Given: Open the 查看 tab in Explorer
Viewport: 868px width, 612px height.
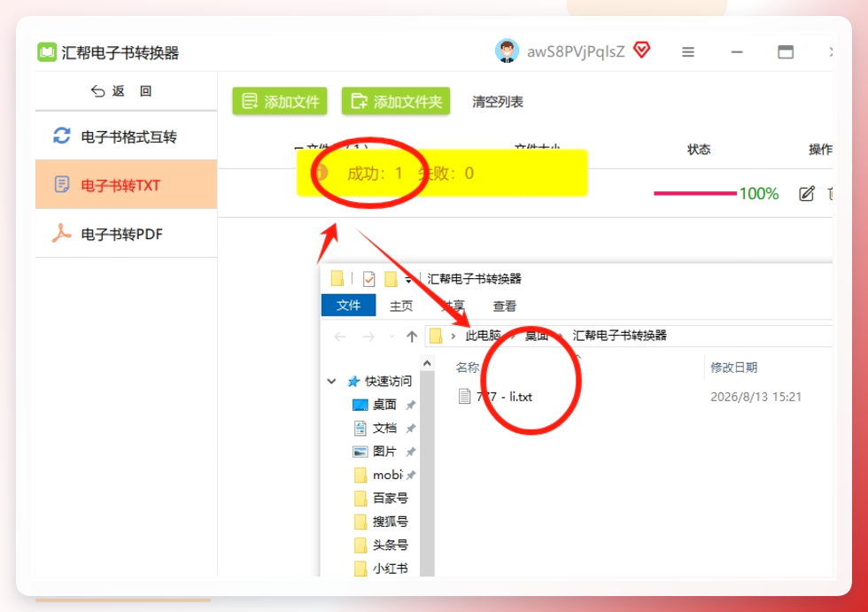Looking at the screenshot, I should click(x=504, y=306).
